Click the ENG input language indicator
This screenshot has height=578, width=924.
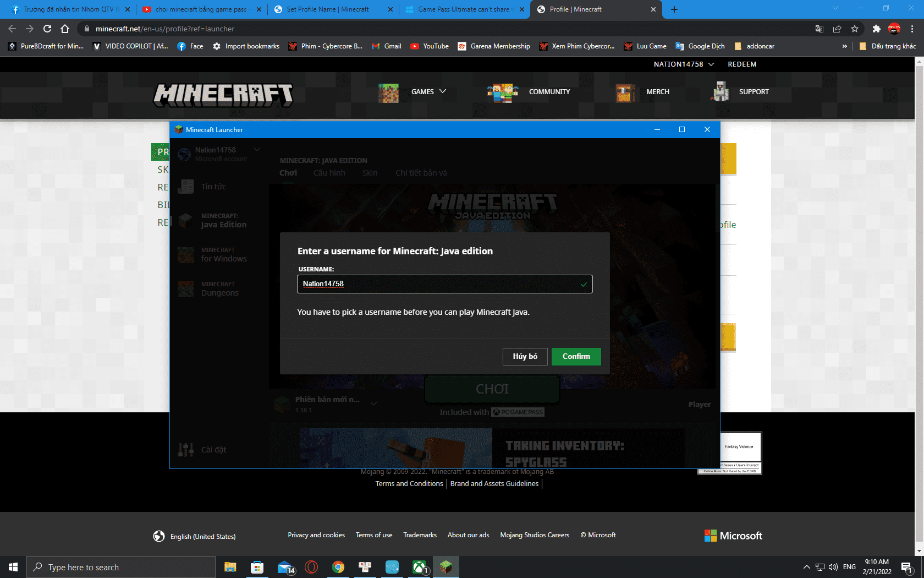pyautogui.click(x=849, y=567)
